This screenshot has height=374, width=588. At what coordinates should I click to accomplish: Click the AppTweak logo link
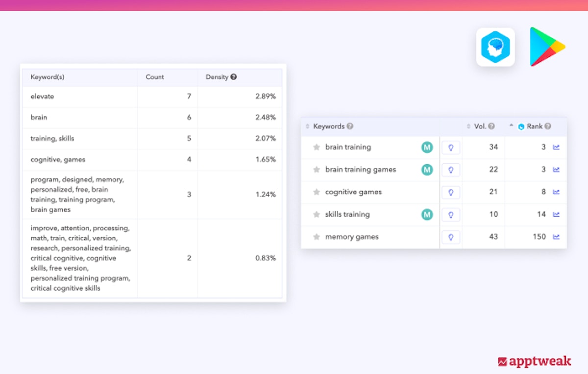click(x=535, y=361)
